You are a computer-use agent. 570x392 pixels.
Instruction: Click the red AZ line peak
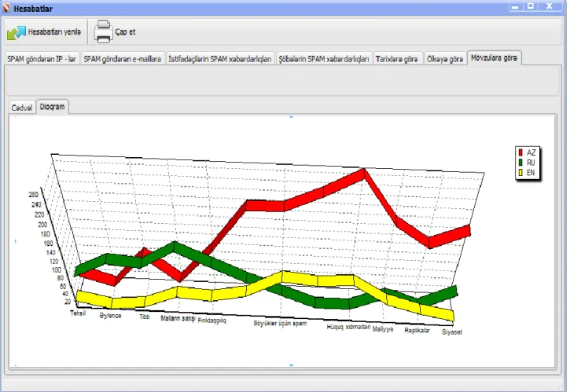[363, 174]
